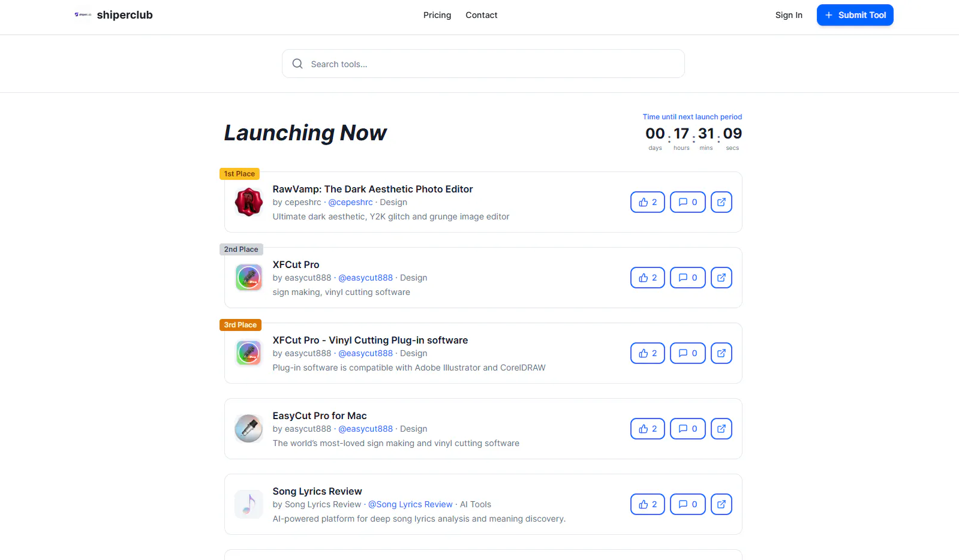Open the RawVamp: The Dark Aesthetic Photo Editor title
The height and width of the screenshot is (560, 959).
pyautogui.click(x=372, y=189)
